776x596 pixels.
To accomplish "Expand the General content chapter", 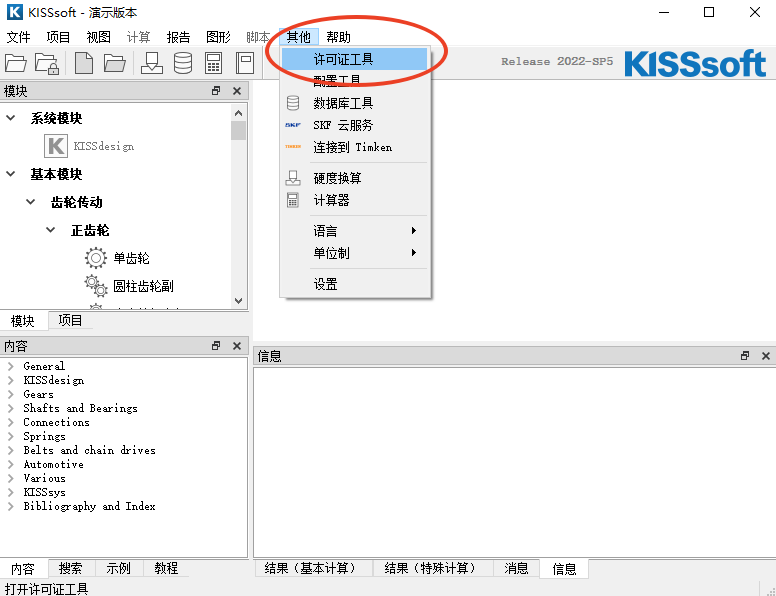I will point(10,366).
